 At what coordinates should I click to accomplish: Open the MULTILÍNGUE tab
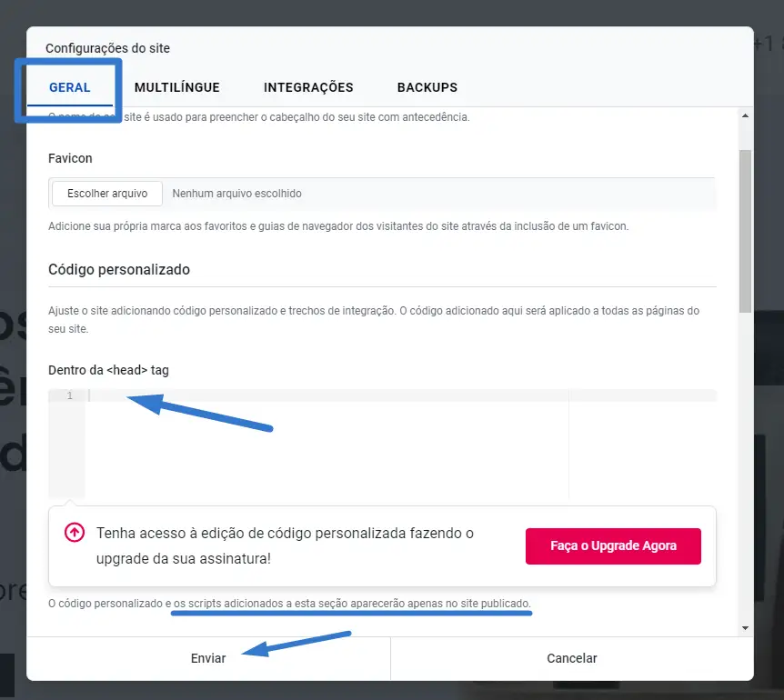pyautogui.click(x=177, y=88)
